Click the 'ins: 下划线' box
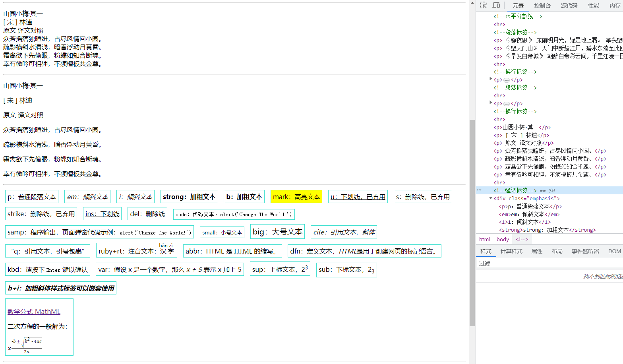 (x=102, y=214)
